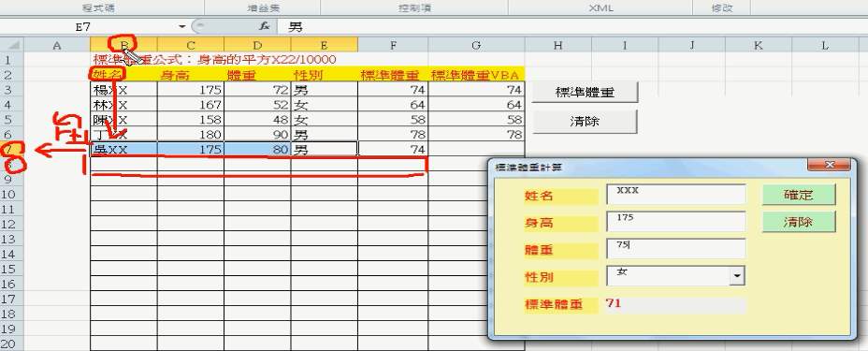Select column header C
Image resolution: width=868 pixels, height=351 pixels.
[191, 46]
